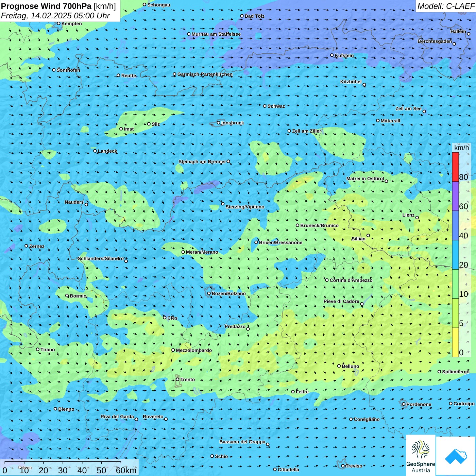This screenshot has height=476, width=476.
Task: Click the 'Spilimbergo' label
Action: (456, 372)
